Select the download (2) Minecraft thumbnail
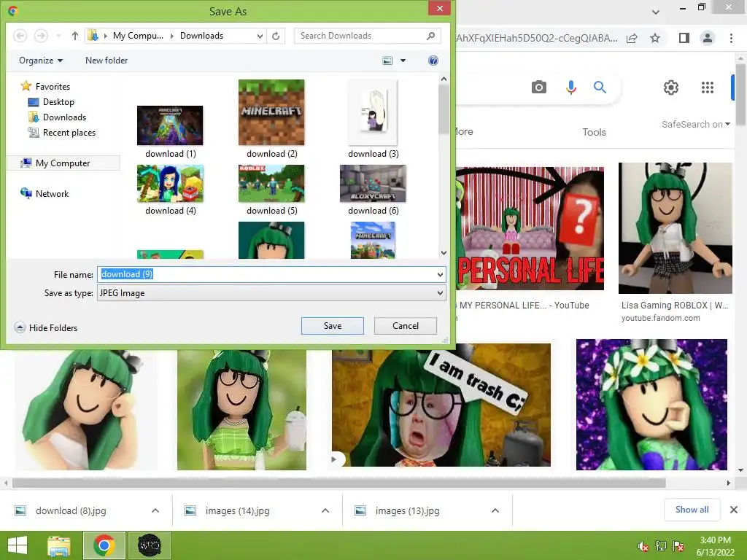 point(271,112)
